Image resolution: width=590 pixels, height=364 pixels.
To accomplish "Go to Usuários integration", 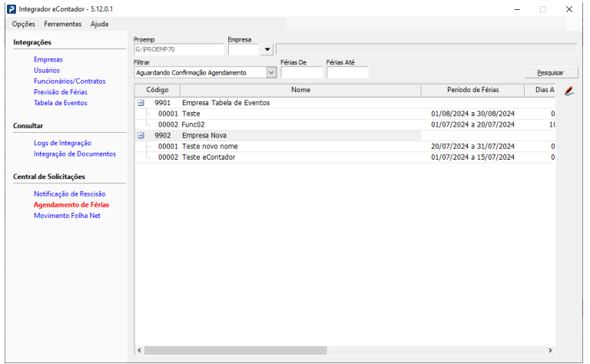I will [47, 71].
